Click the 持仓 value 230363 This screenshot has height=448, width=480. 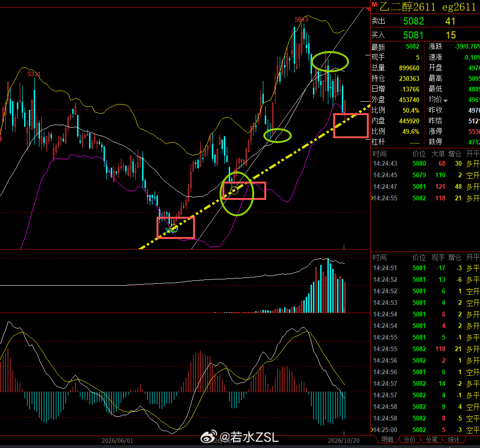point(409,79)
